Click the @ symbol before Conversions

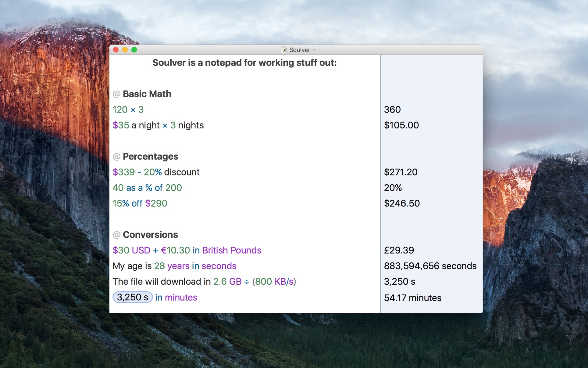point(116,235)
